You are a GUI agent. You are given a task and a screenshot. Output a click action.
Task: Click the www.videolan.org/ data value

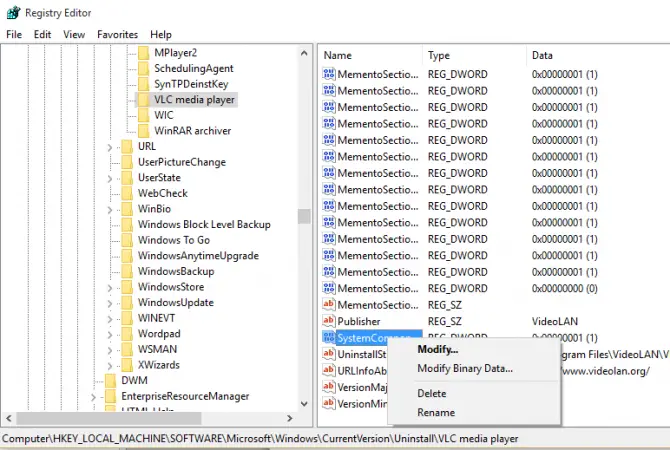607,371
